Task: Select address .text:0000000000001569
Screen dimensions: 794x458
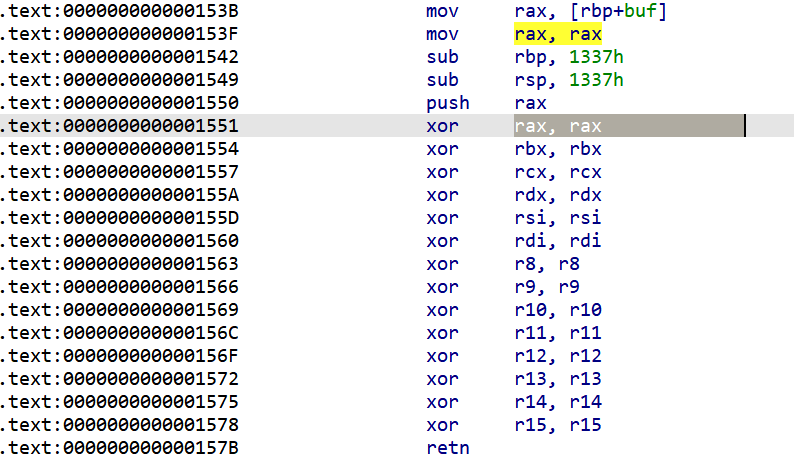Action: pos(119,310)
